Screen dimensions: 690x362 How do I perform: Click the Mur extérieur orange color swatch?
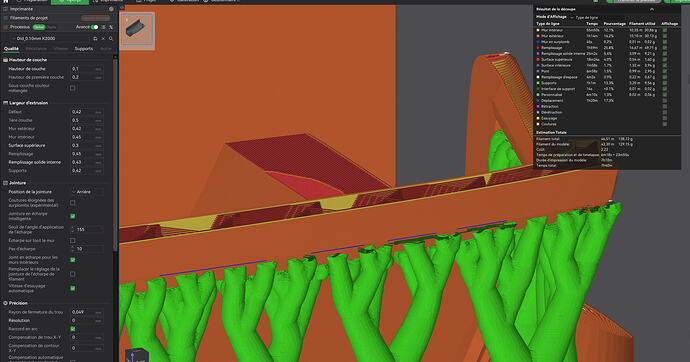click(538, 36)
